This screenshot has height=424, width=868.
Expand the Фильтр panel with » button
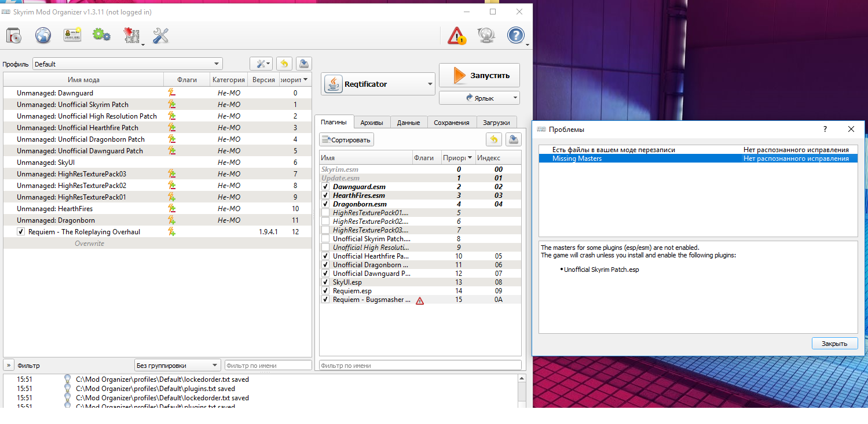9,365
